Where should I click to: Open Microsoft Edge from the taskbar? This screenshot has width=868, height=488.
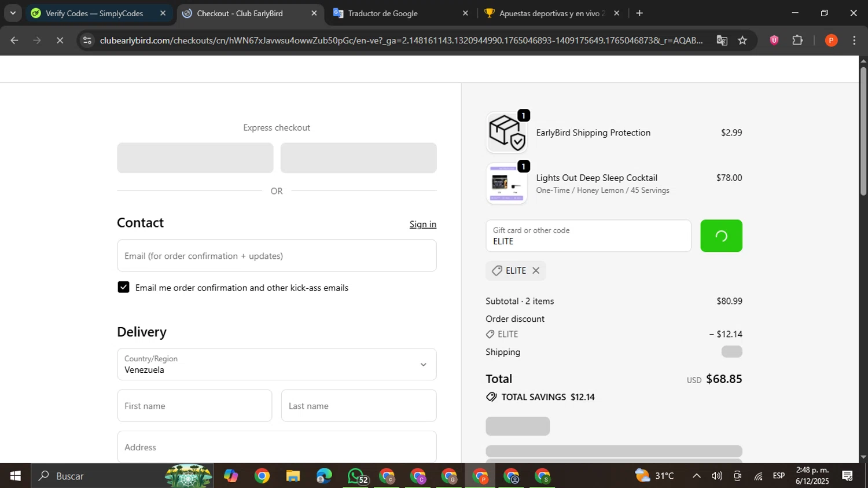(x=324, y=476)
